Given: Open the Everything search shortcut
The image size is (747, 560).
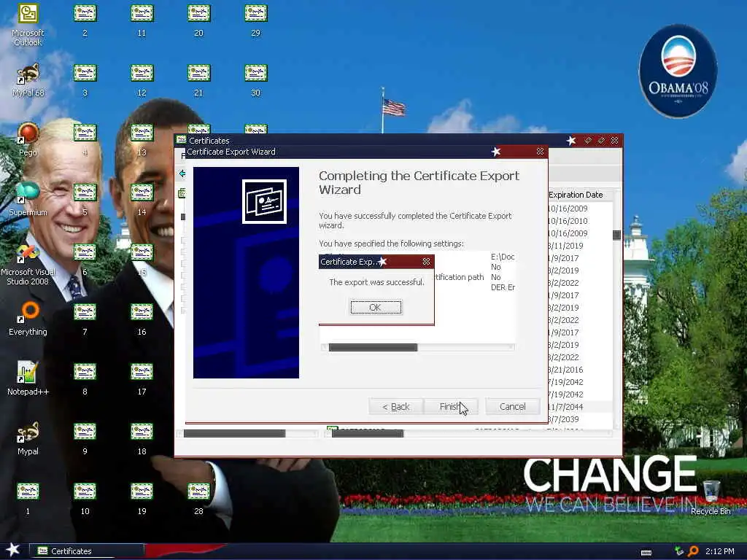Looking at the screenshot, I should click(x=28, y=319).
